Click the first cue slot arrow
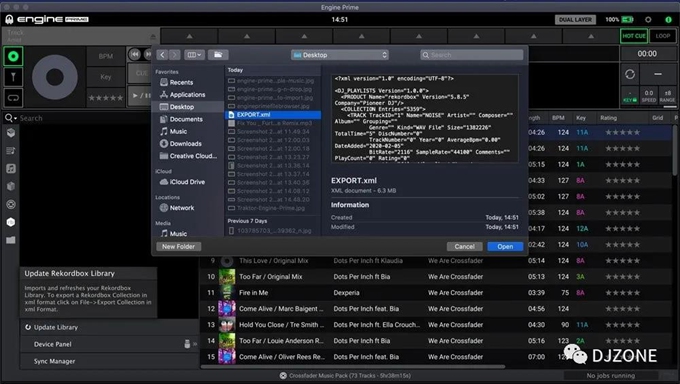The height and width of the screenshot is (384, 680). tap(190, 36)
